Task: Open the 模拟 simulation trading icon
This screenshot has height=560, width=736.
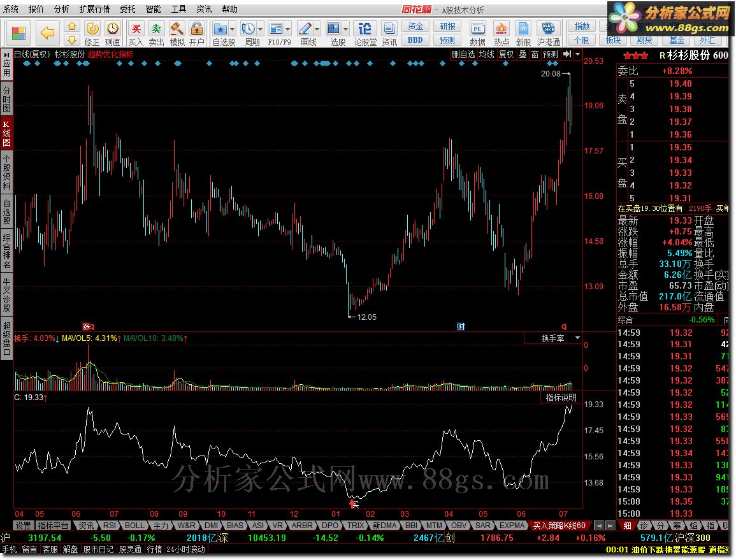Action: click(x=177, y=34)
